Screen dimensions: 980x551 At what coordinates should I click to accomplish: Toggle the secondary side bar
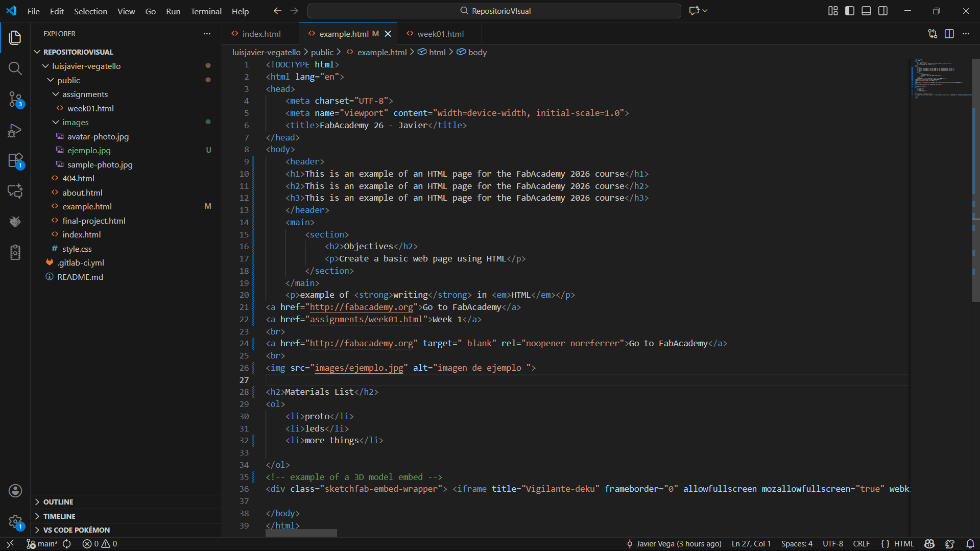883,11
